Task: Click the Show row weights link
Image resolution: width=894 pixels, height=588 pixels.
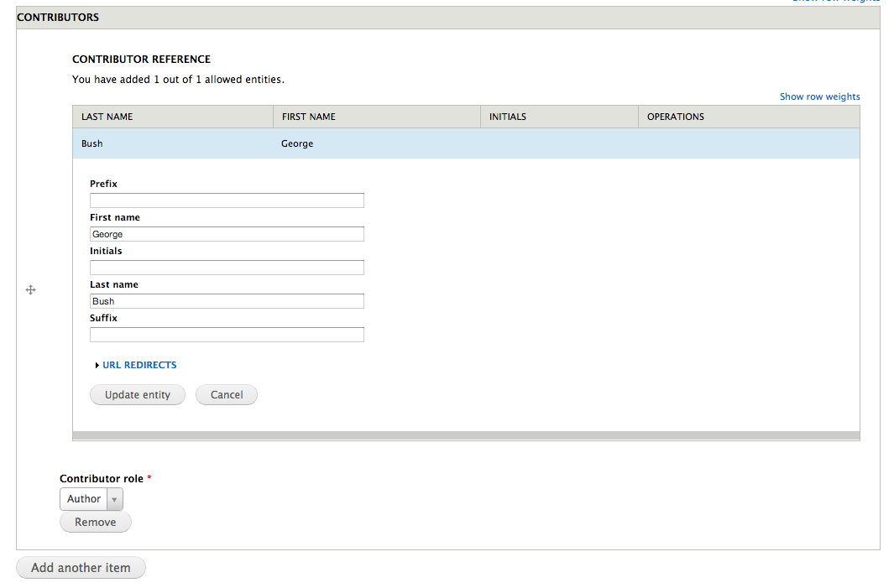Action: point(820,96)
